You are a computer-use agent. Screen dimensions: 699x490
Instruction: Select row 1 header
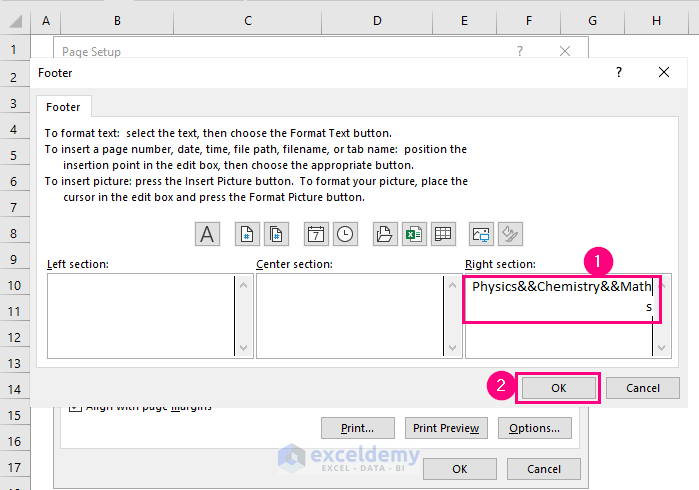coord(13,49)
